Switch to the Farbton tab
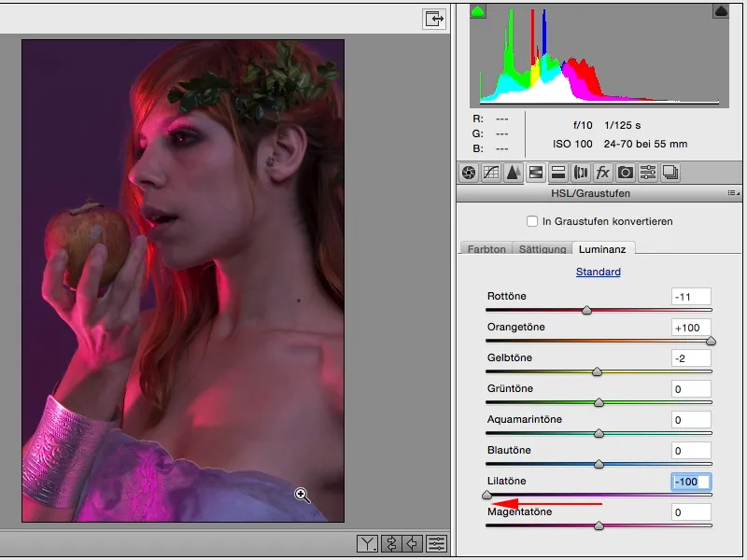Image resolution: width=747 pixels, height=560 pixels. pyautogui.click(x=486, y=248)
